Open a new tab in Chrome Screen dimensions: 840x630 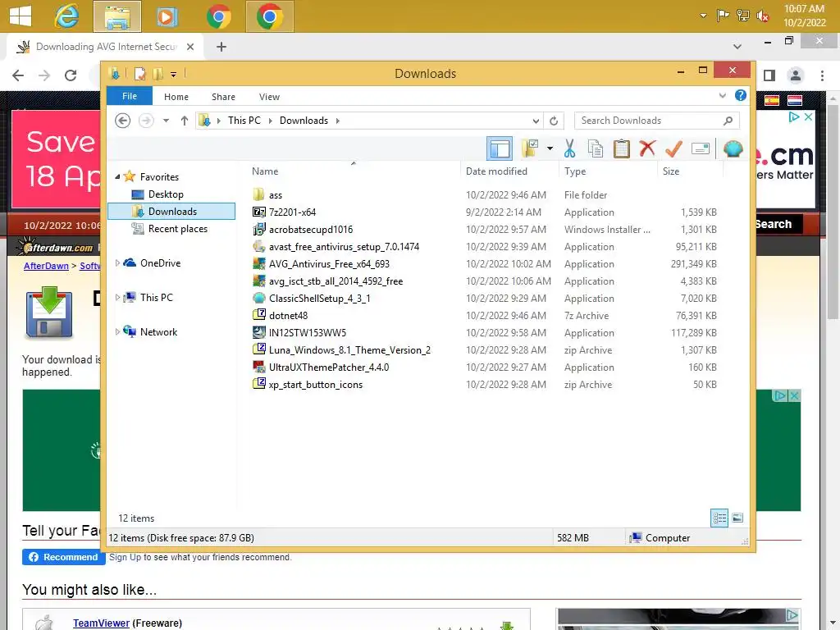point(221,47)
